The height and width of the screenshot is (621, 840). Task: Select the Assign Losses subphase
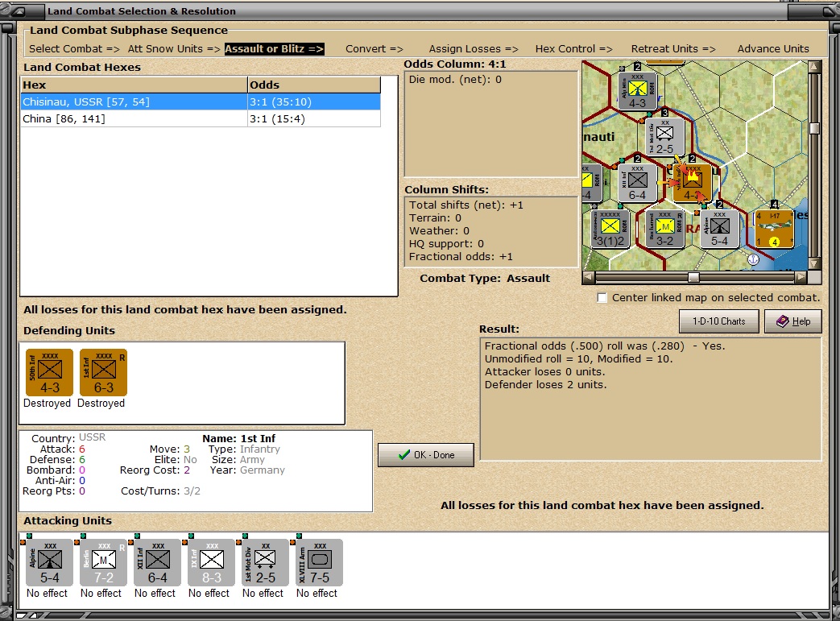coord(474,49)
